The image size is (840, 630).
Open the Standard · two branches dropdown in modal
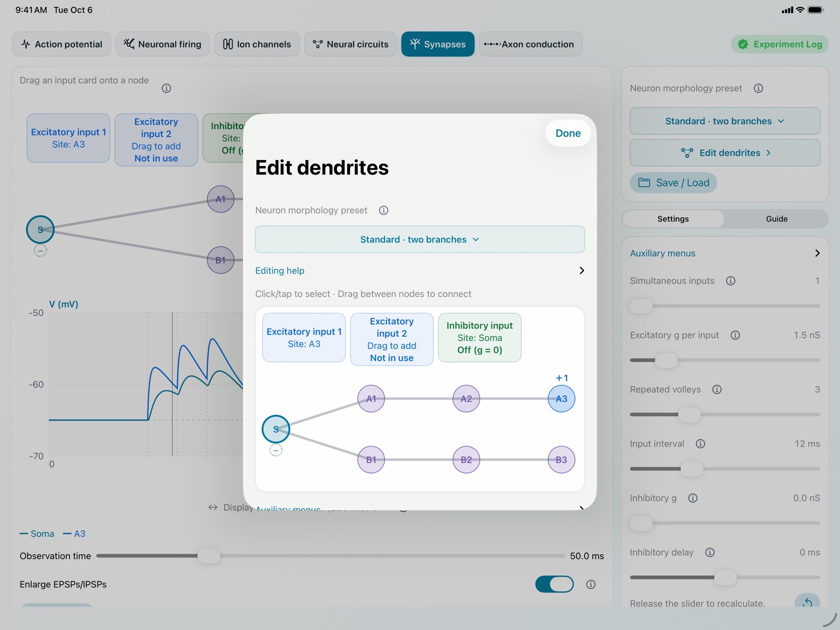click(420, 239)
